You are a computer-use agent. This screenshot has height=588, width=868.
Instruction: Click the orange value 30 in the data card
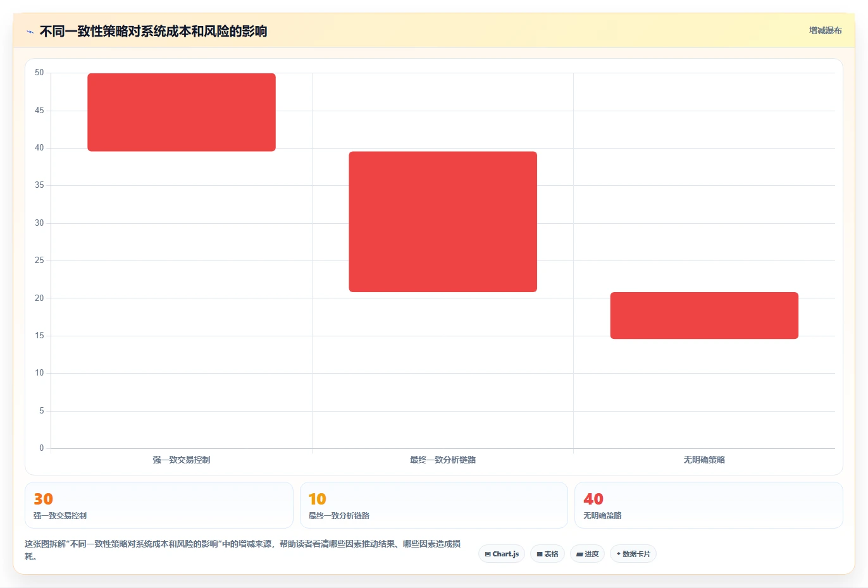click(43, 499)
